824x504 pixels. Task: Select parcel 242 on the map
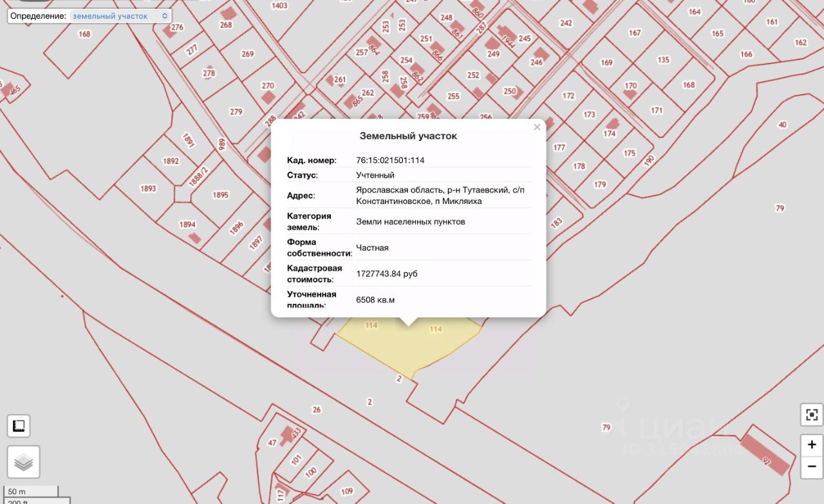pyautogui.click(x=566, y=23)
